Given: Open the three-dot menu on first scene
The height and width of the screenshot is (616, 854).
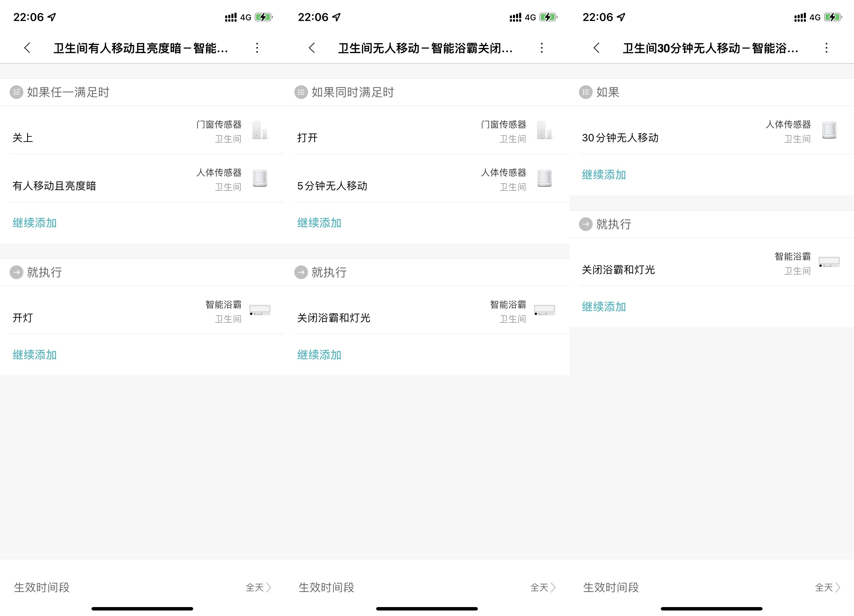Looking at the screenshot, I should point(258,48).
